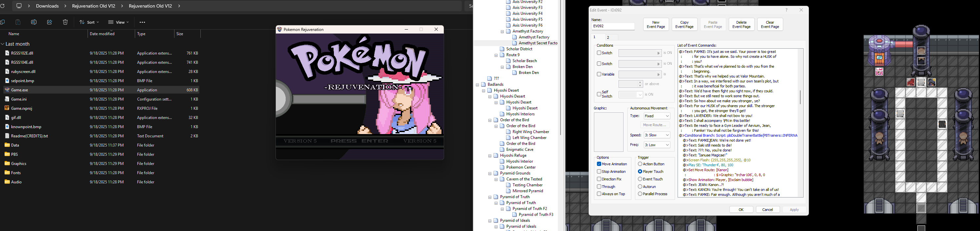Switch to event page tab 2

click(611, 37)
